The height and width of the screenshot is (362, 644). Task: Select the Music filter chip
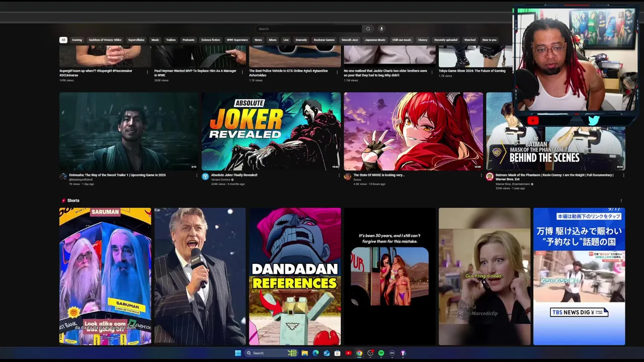[155, 40]
